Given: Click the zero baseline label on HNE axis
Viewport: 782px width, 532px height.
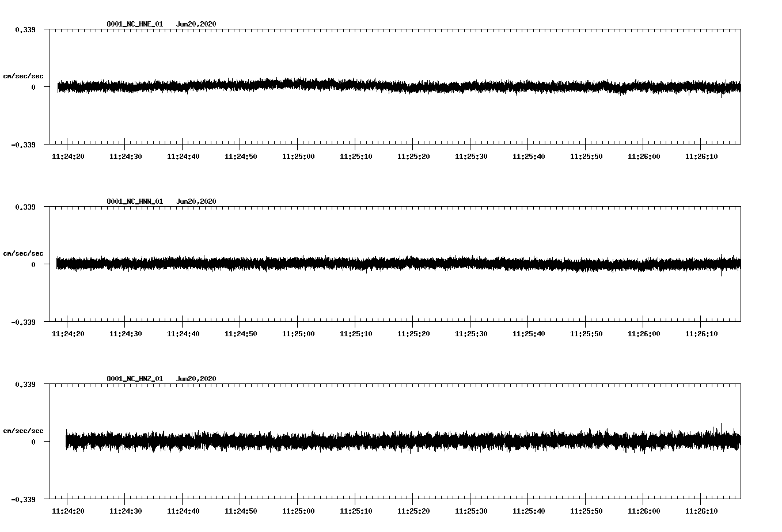Looking at the screenshot, I should point(33,87).
